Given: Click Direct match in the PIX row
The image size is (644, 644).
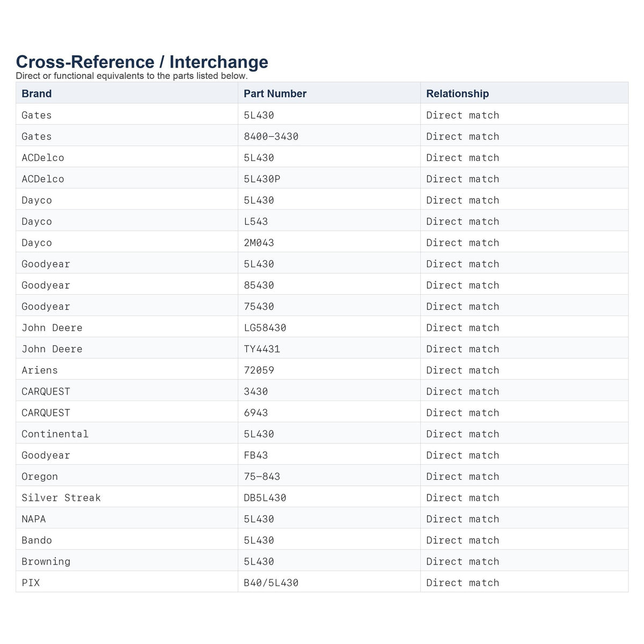Looking at the screenshot, I should click(x=463, y=583).
